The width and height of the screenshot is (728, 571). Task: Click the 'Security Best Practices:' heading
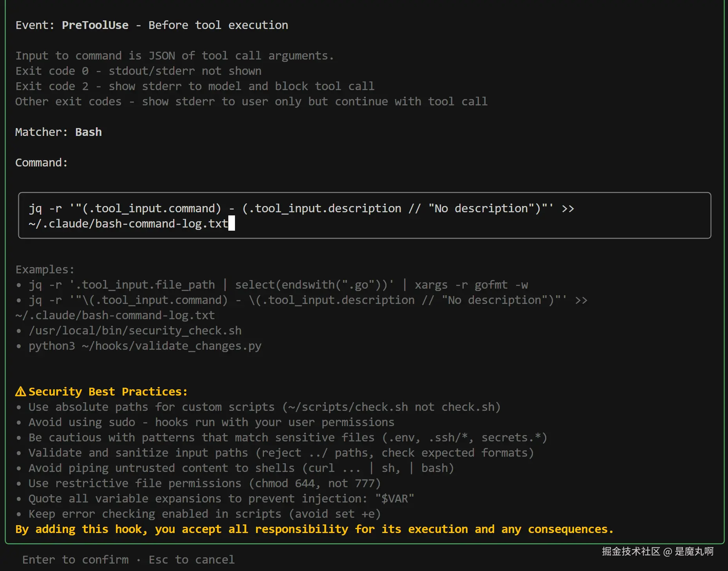click(x=108, y=392)
